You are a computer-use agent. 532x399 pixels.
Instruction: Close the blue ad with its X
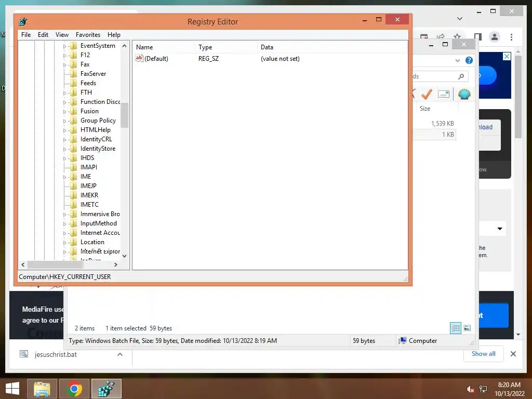pos(507,56)
